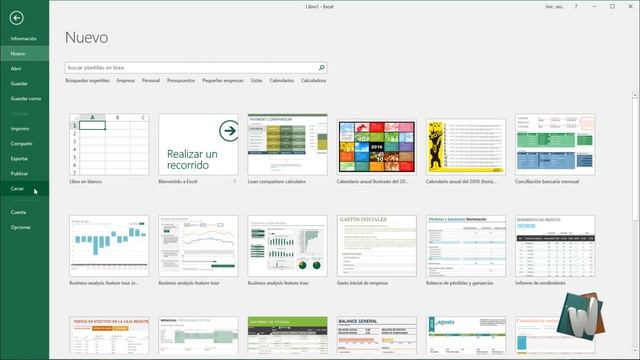Click the Empresa suggested search
The image size is (640, 360).
[x=125, y=80]
